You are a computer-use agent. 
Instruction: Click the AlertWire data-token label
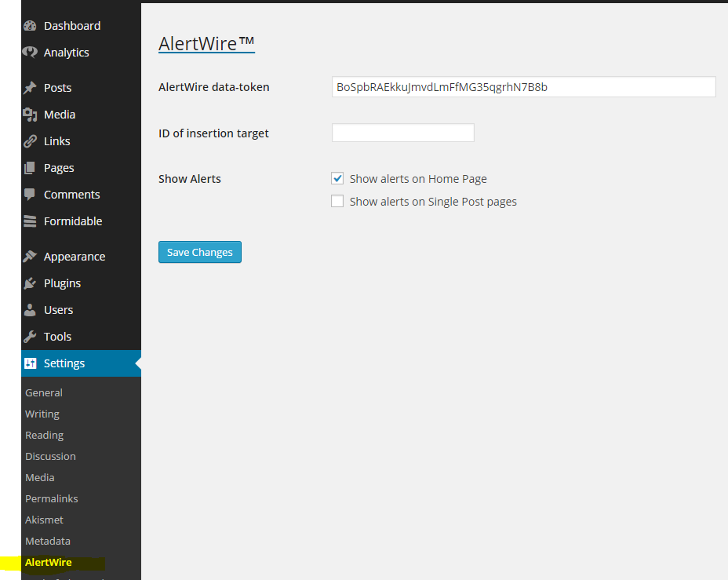click(214, 87)
